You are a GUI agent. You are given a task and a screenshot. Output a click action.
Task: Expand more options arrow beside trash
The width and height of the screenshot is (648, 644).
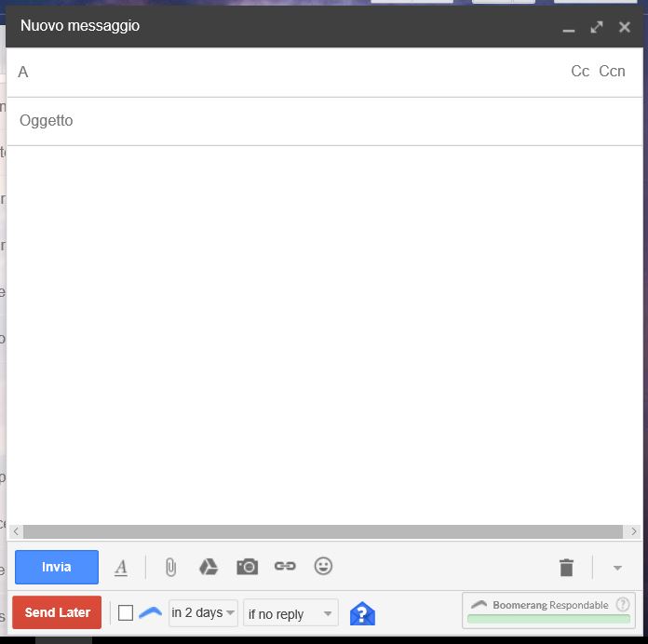(x=616, y=567)
